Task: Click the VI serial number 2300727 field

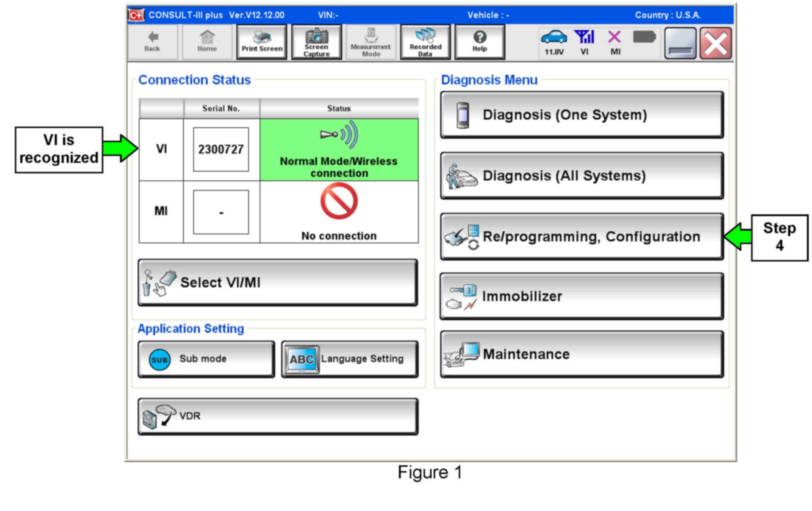Action: pyautogui.click(x=221, y=149)
